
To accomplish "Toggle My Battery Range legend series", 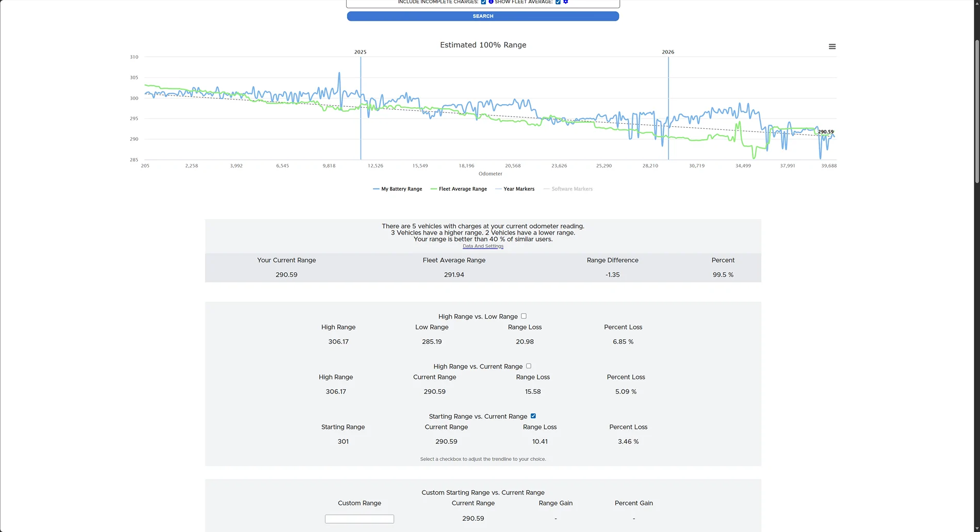I will [397, 189].
